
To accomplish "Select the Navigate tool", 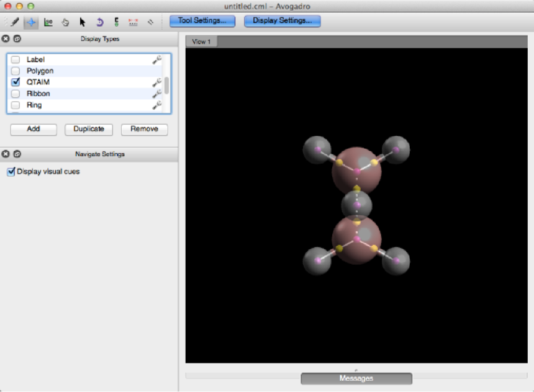I will [x=31, y=22].
